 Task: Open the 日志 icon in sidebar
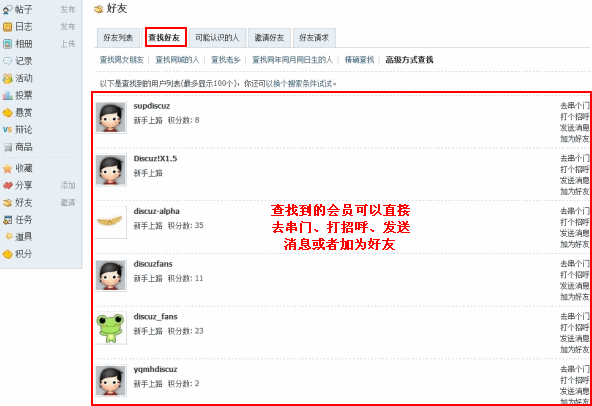coord(8,27)
